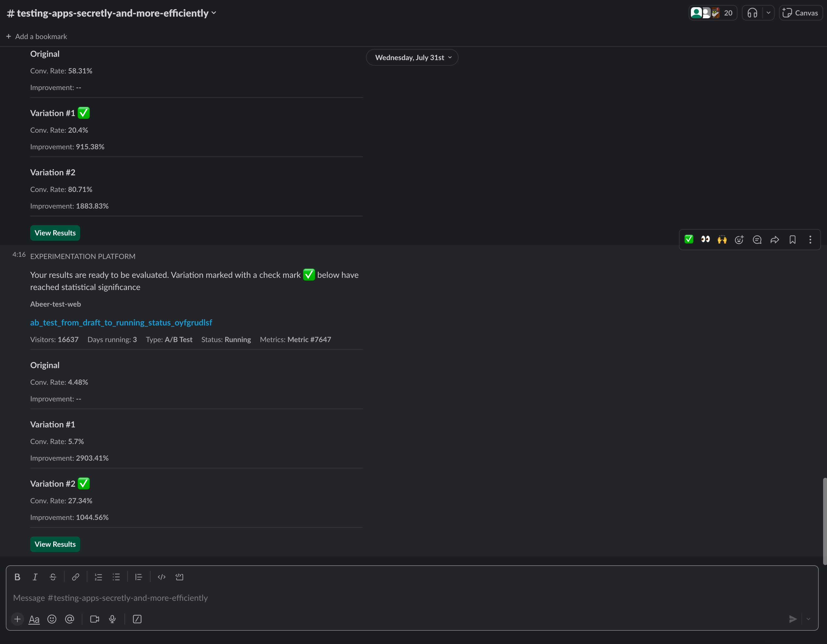Toggle bold formatting in composer
Viewport: 827px width, 644px height.
click(17, 577)
